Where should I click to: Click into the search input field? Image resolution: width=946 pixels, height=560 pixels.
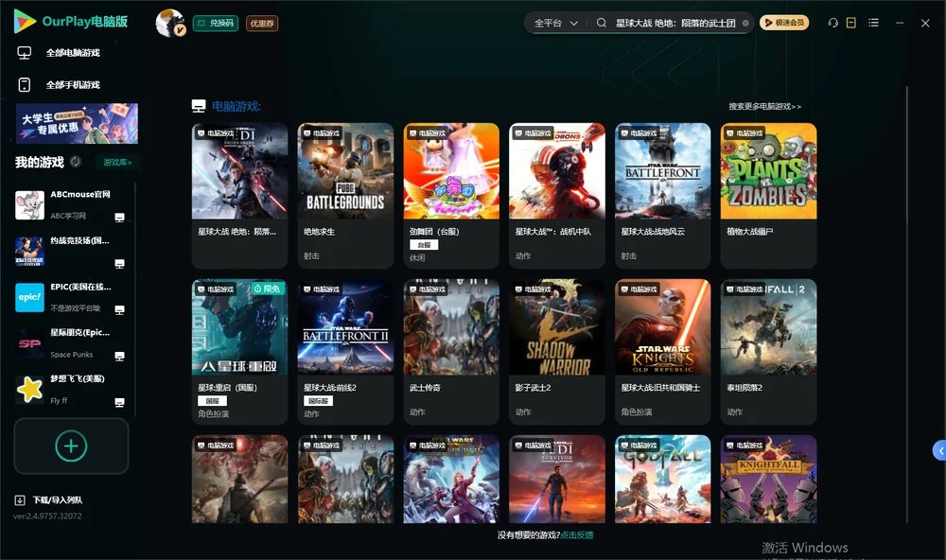pyautogui.click(x=674, y=23)
